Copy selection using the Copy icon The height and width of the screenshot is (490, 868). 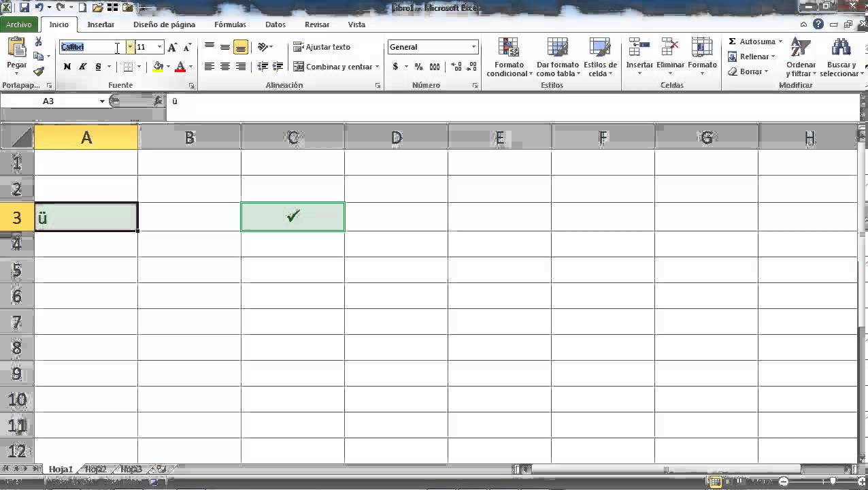click(39, 56)
